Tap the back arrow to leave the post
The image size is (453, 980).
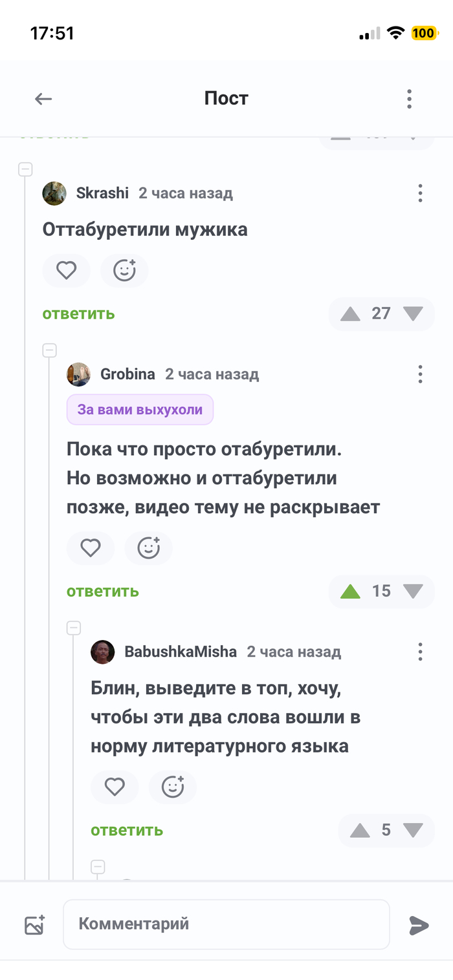pos(43,98)
